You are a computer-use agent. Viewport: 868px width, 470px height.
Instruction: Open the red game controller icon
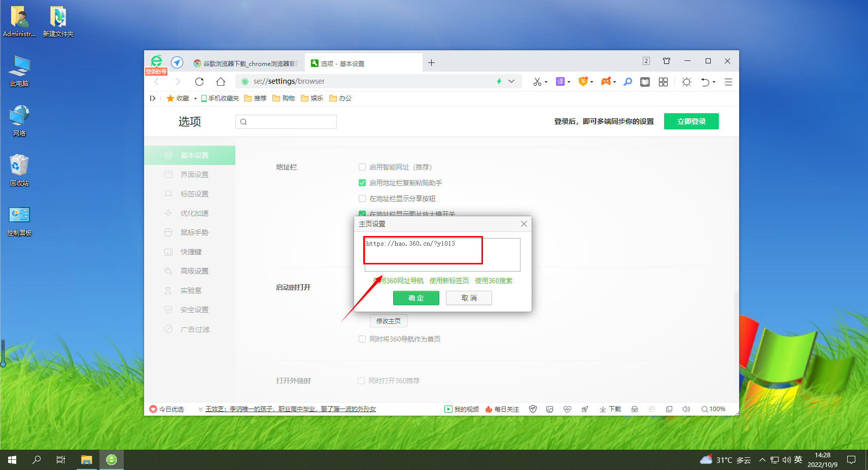pos(606,81)
